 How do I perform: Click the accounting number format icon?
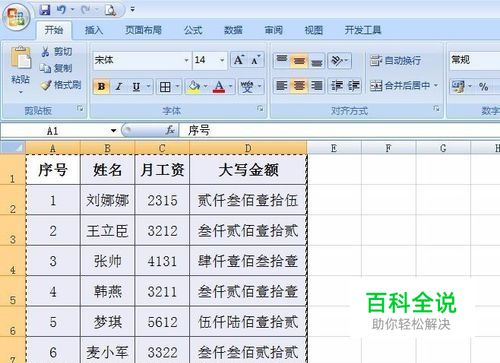tap(458, 87)
